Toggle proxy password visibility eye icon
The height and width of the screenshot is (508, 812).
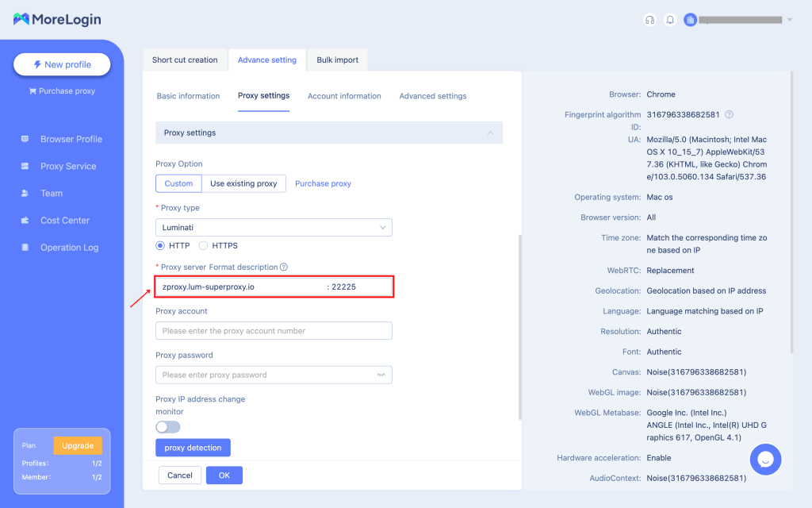coord(381,375)
